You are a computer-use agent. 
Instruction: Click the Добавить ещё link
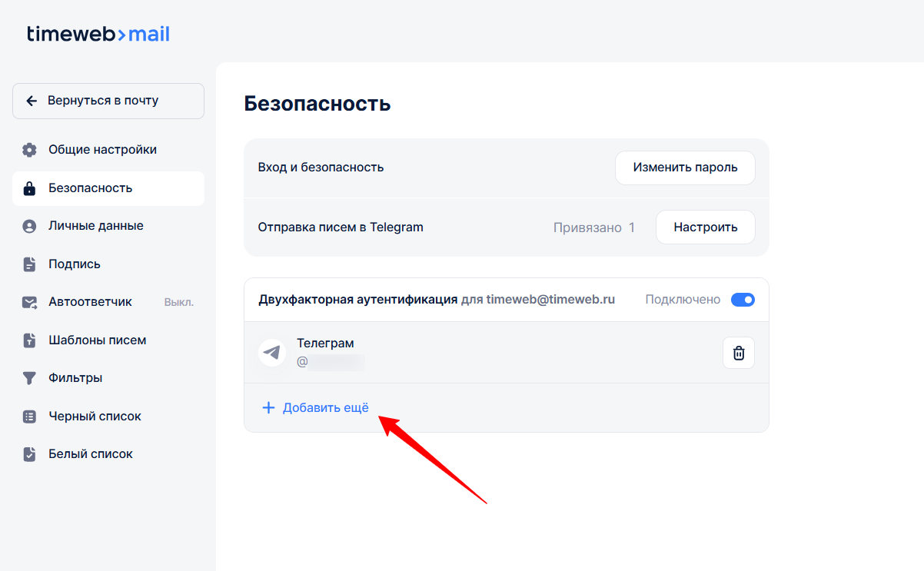click(325, 407)
